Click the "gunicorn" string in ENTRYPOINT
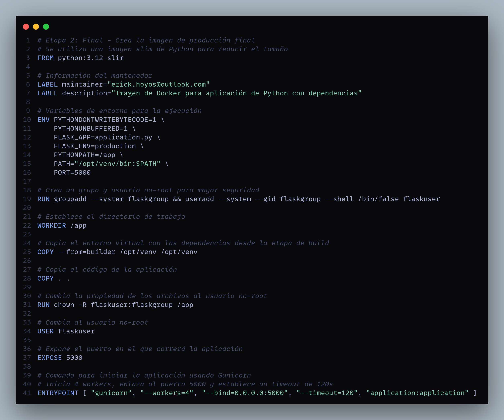This screenshot has height=420, width=504. (x=111, y=393)
